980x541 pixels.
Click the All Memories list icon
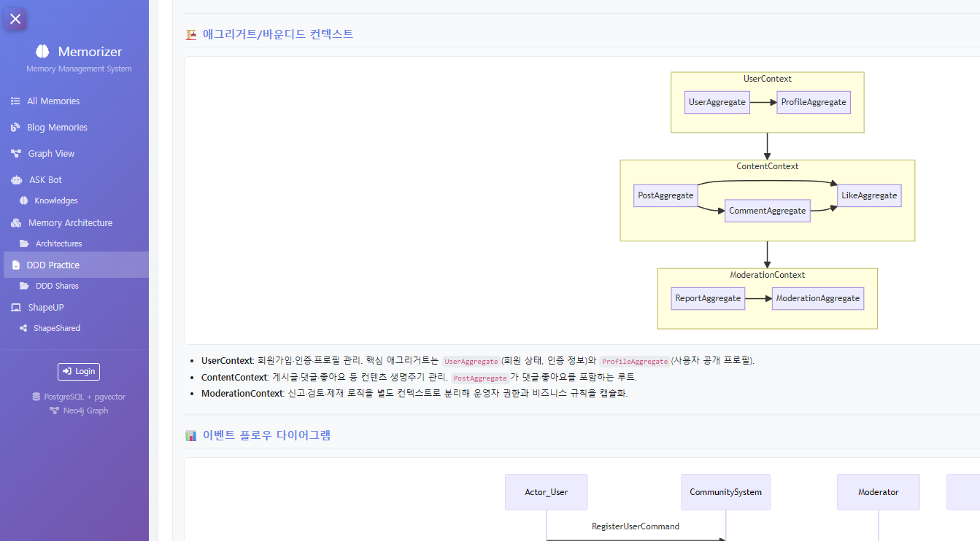click(15, 101)
